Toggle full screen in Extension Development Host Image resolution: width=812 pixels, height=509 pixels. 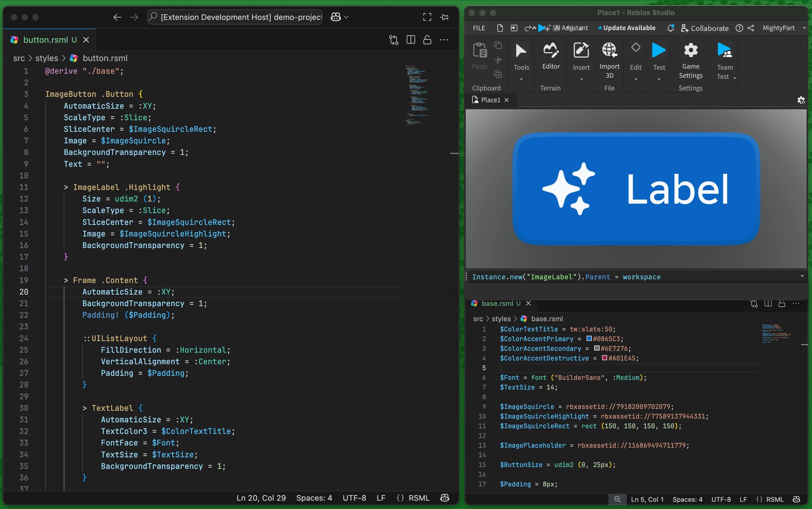pos(427,17)
